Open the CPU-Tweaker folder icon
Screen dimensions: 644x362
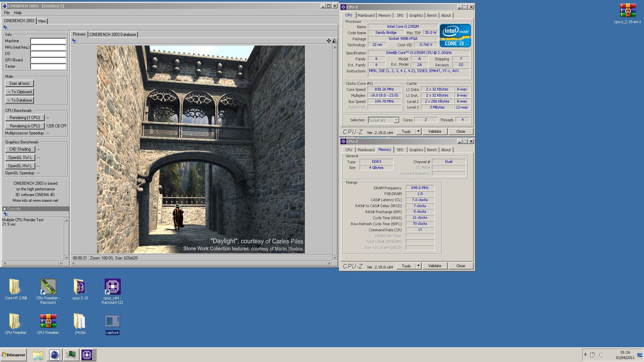pos(15,322)
